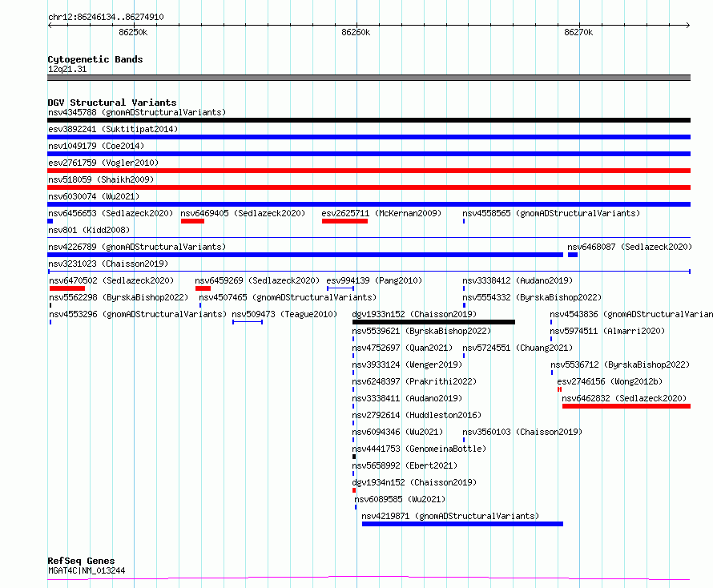Select the black dgv1933n152 variant bar

(x=433, y=322)
